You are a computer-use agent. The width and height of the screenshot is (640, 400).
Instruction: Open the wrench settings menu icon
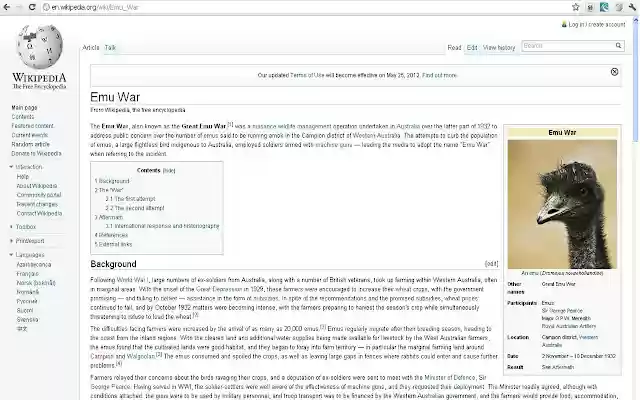(x=633, y=7)
